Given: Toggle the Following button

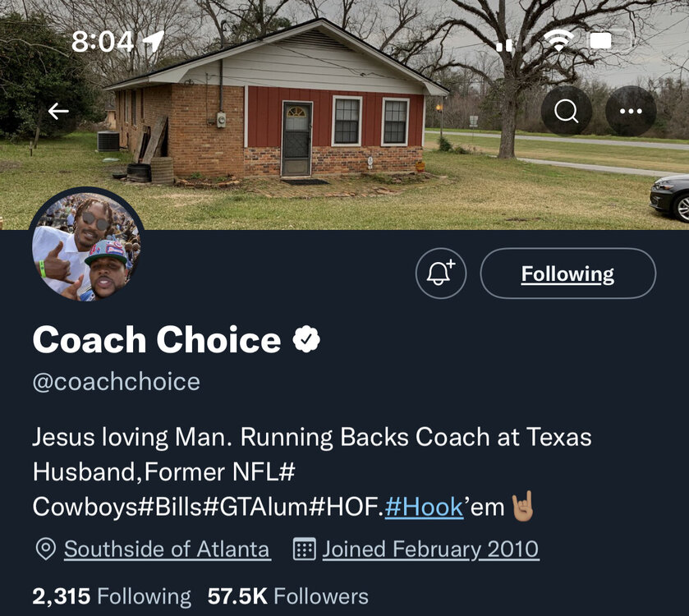Looking at the screenshot, I should point(567,274).
